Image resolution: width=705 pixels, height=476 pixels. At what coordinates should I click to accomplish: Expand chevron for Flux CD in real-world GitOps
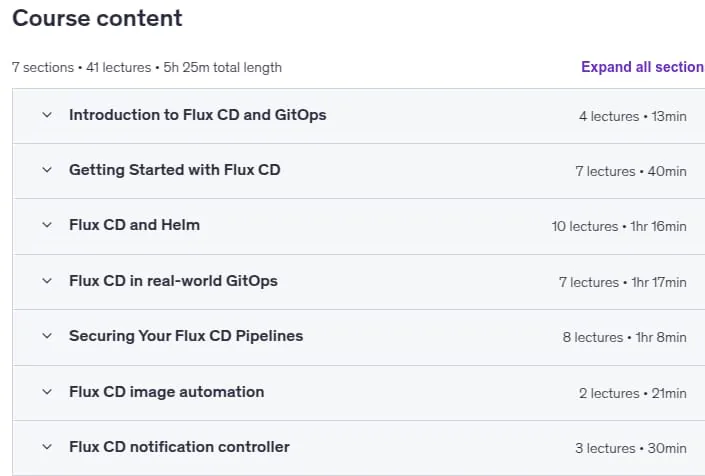[47, 281]
